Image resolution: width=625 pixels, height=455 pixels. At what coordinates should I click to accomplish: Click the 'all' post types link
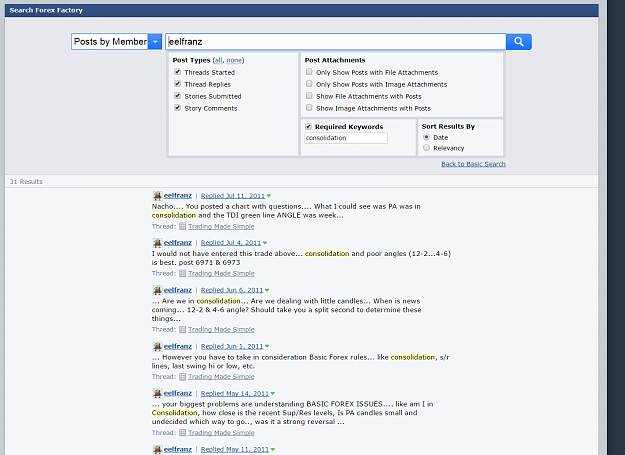click(x=218, y=60)
